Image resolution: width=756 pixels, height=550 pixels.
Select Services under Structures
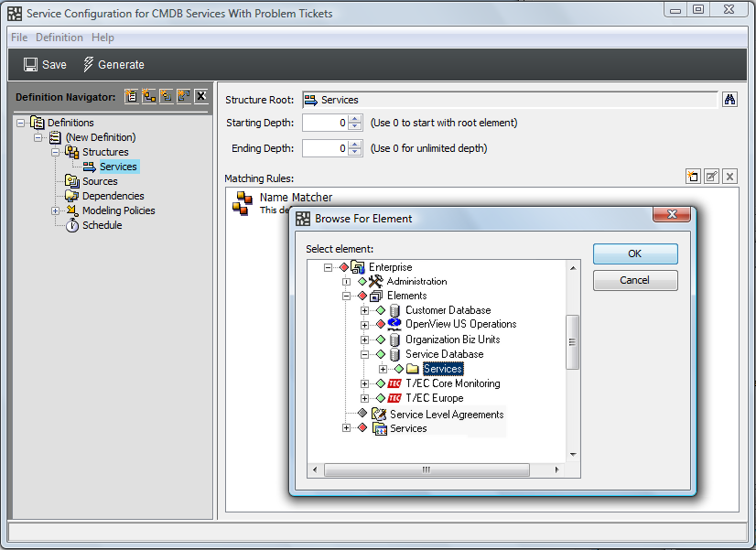tap(118, 167)
